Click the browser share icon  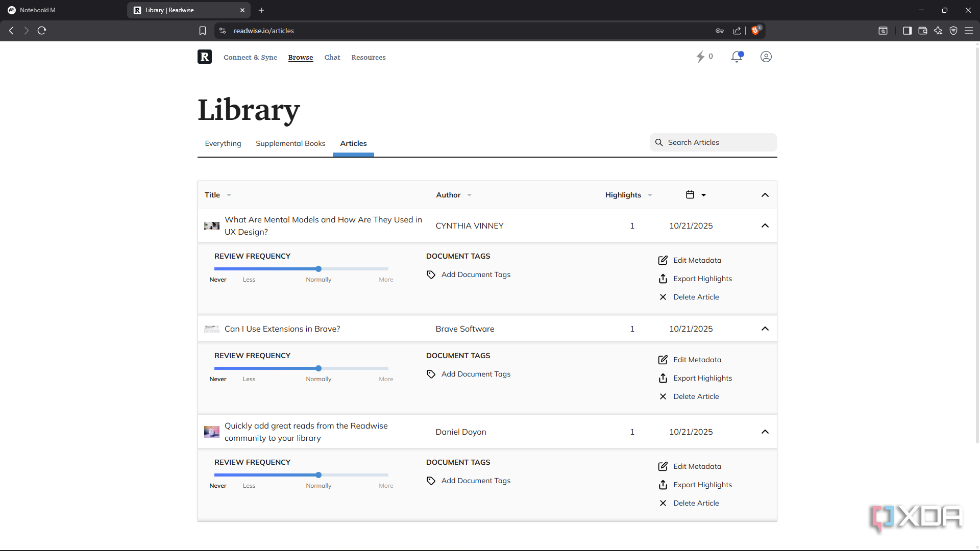click(x=737, y=31)
